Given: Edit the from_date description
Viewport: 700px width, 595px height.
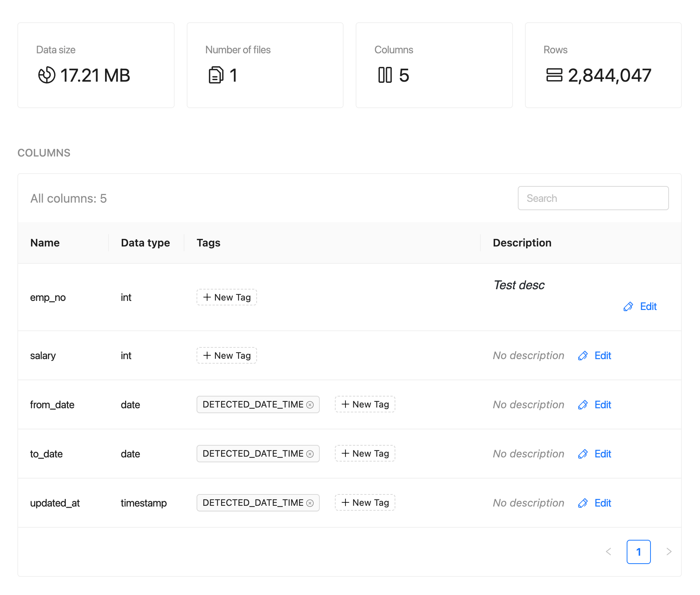Looking at the screenshot, I should tap(595, 405).
